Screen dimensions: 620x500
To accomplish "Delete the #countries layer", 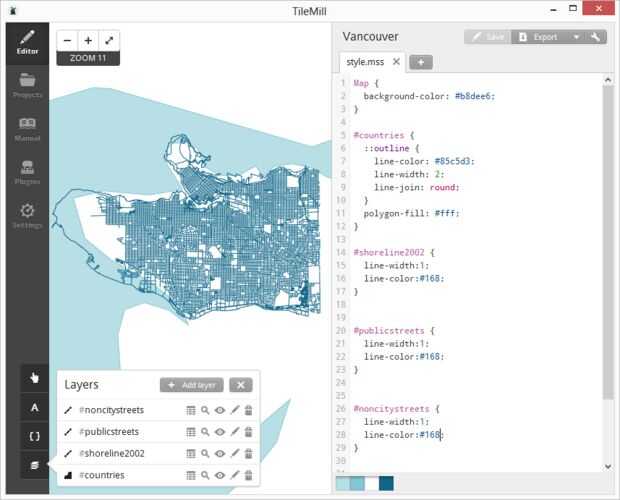I will [x=248, y=475].
